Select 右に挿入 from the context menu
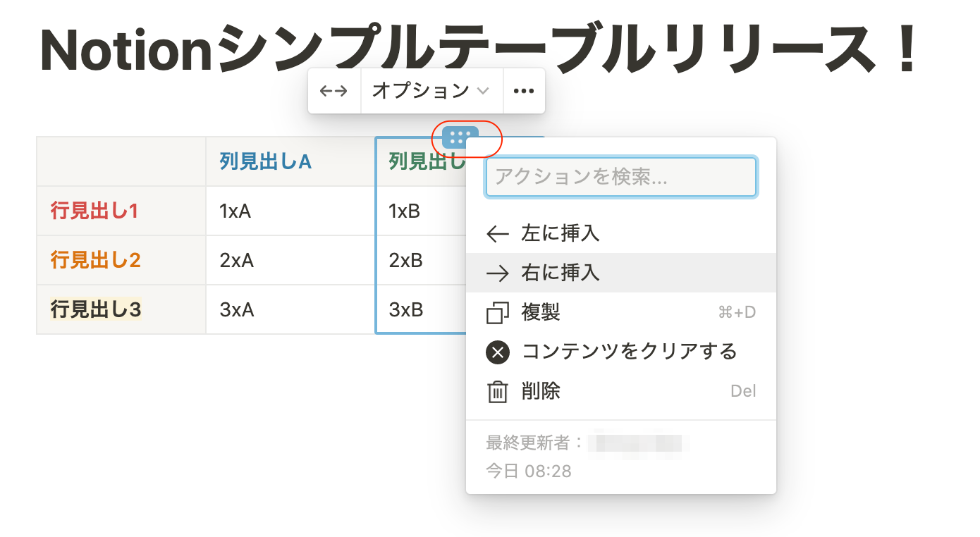Image resolution: width=980 pixels, height=537 pixels. pyautogui.click(x=561, y=273)
